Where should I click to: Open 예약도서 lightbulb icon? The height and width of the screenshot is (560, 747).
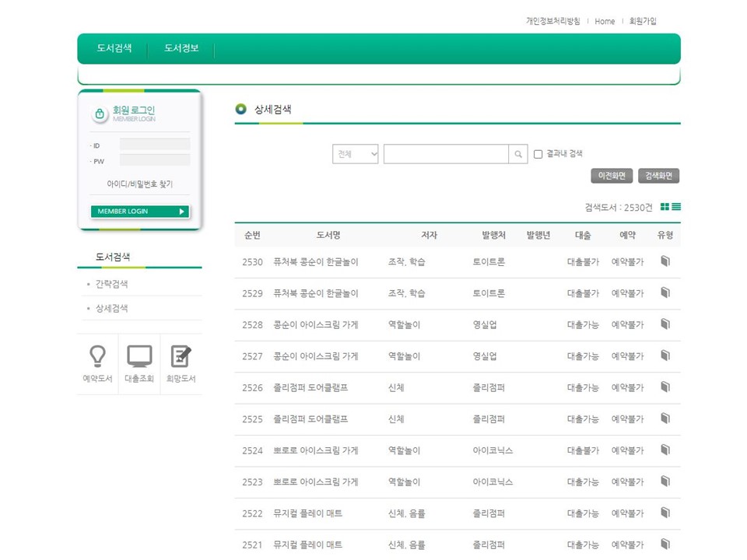click(x=97, y=357)
